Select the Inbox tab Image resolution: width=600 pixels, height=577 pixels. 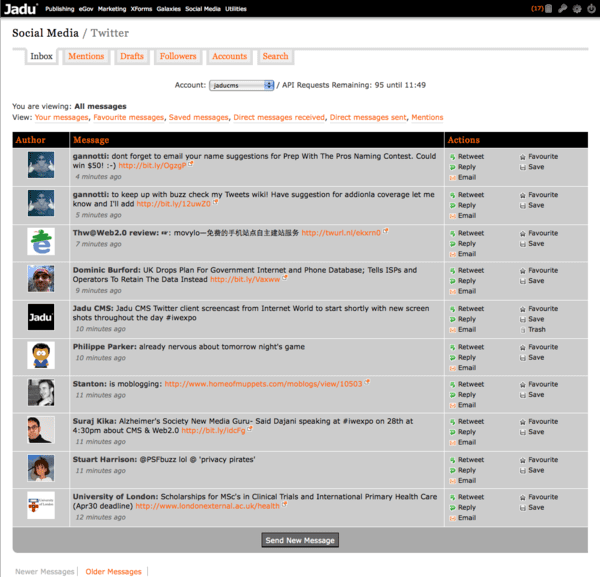click(41, 56)
